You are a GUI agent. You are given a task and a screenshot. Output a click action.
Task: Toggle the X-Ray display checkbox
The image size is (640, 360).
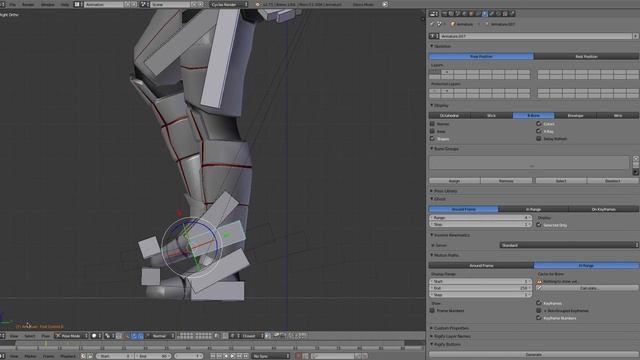539,131
